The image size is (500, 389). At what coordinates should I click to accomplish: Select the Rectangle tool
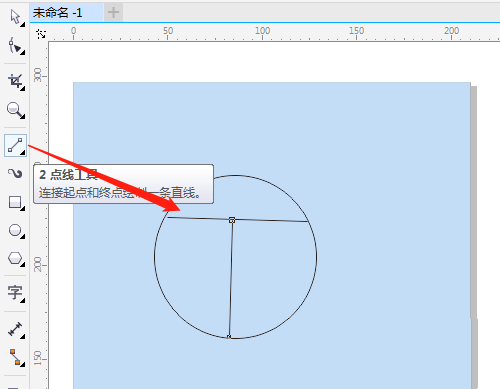[x=15, y=202]
